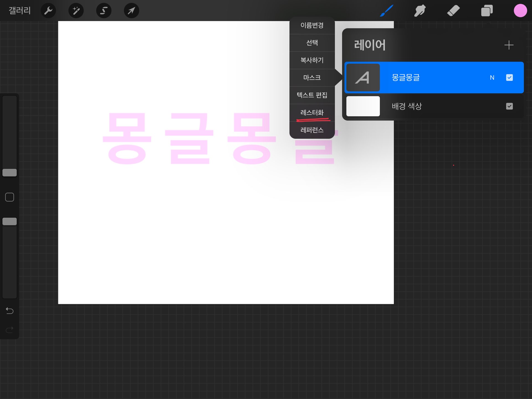Select the Brush tool
This screenshot has width=532, height=399.
coord(387,11)
